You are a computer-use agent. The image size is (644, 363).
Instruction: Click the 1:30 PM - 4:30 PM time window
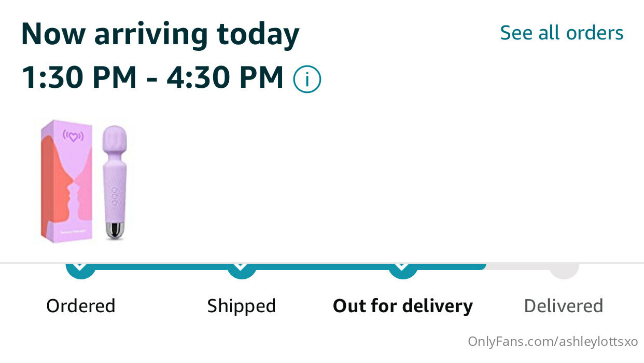[x=153, y=77]
